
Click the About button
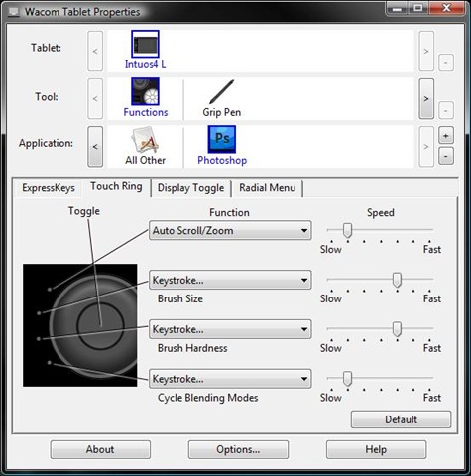[100, 449]
